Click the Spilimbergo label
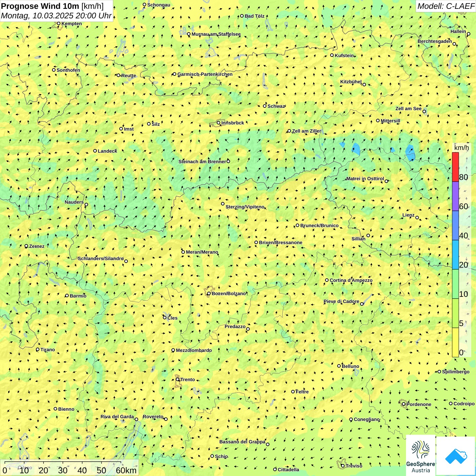This screenshot has width=476, height=476. pyautogui.click(x=456, y=372)
